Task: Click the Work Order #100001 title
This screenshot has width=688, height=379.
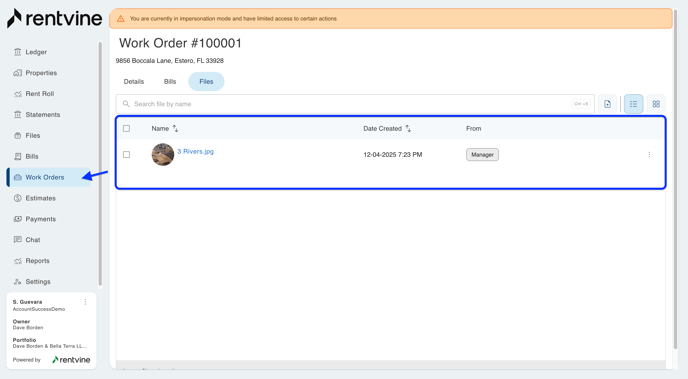Action: pos(180,43)
